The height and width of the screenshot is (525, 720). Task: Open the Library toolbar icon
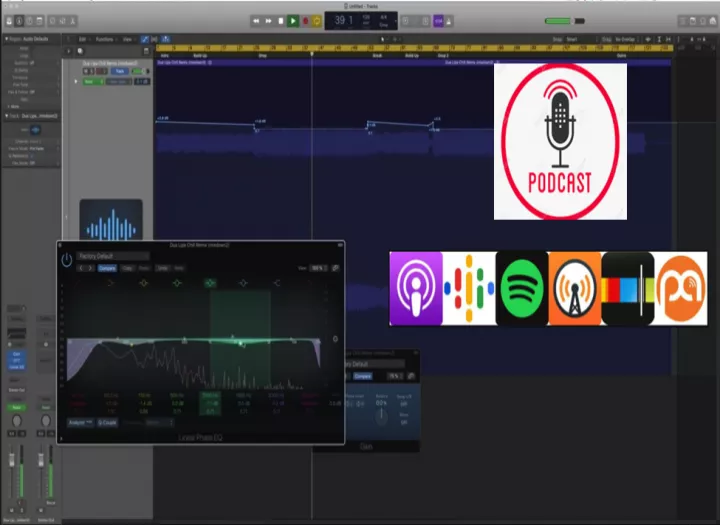click(x=9, y=21)
